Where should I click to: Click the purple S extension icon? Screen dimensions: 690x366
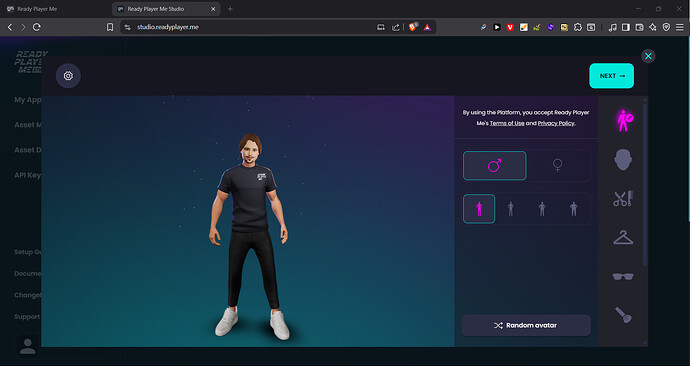coord(551,27)
